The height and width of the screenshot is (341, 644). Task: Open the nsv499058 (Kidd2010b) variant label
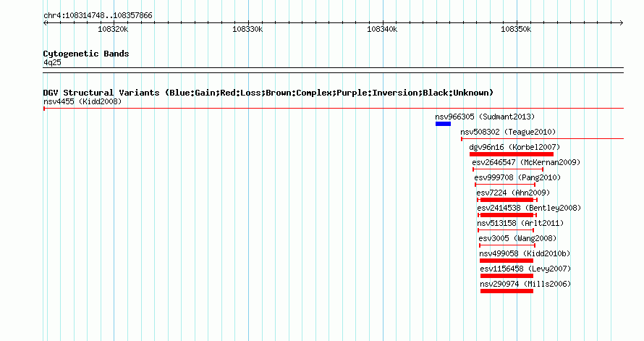tap(525, 253)
